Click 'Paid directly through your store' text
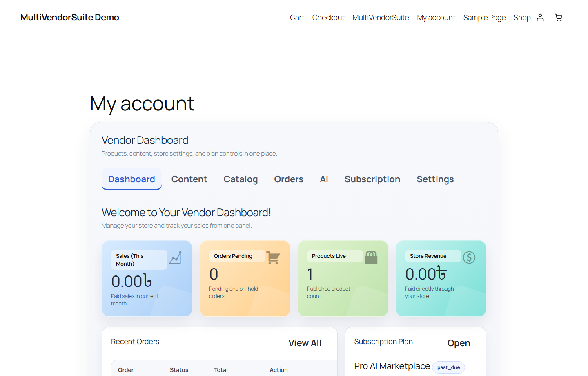The height and width of the screenshot is (376, 588). [x=430, y=292]
